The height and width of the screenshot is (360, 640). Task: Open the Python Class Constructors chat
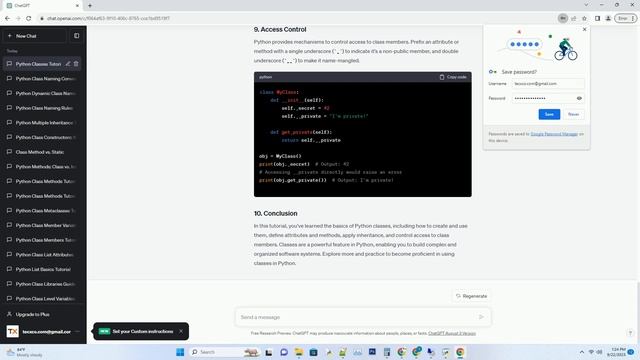[x=43, y=138]
